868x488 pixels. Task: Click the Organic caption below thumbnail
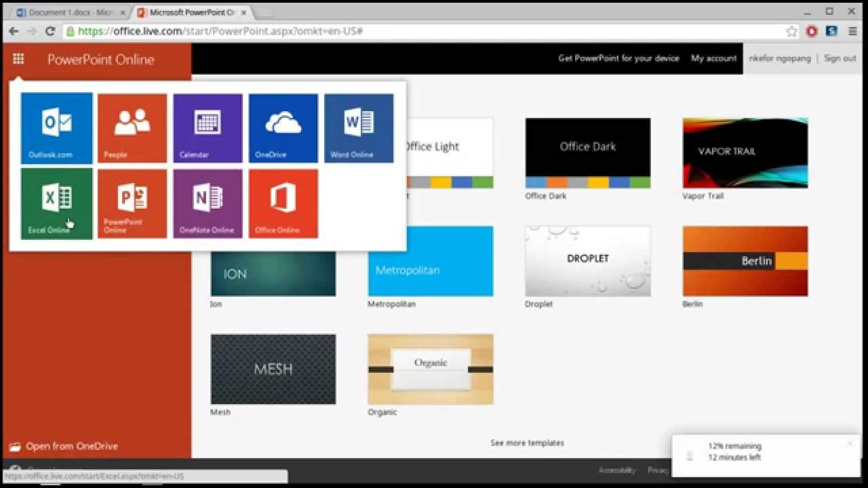(x=382, y=412)
